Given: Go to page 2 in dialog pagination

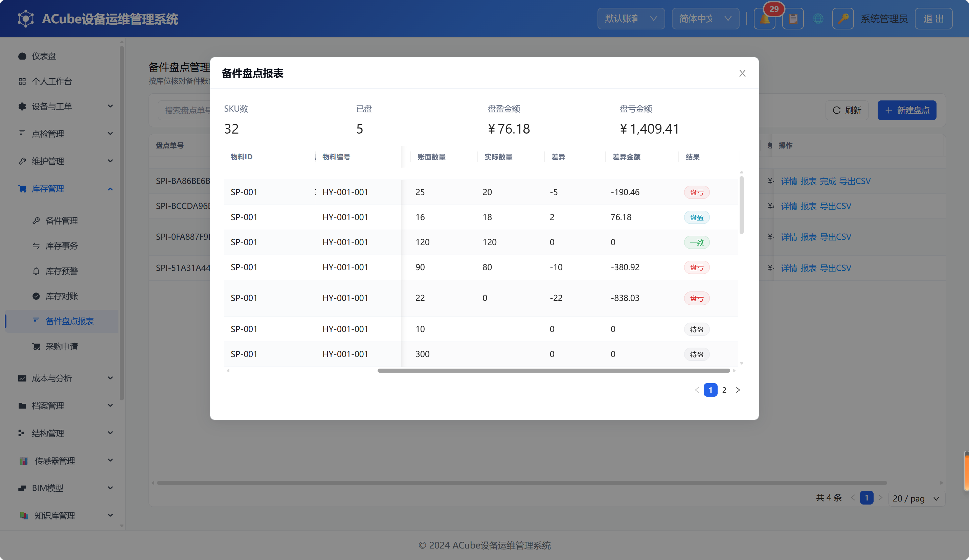Looking at the screenshot, I should pyautogui.click(x=724, y=390).
